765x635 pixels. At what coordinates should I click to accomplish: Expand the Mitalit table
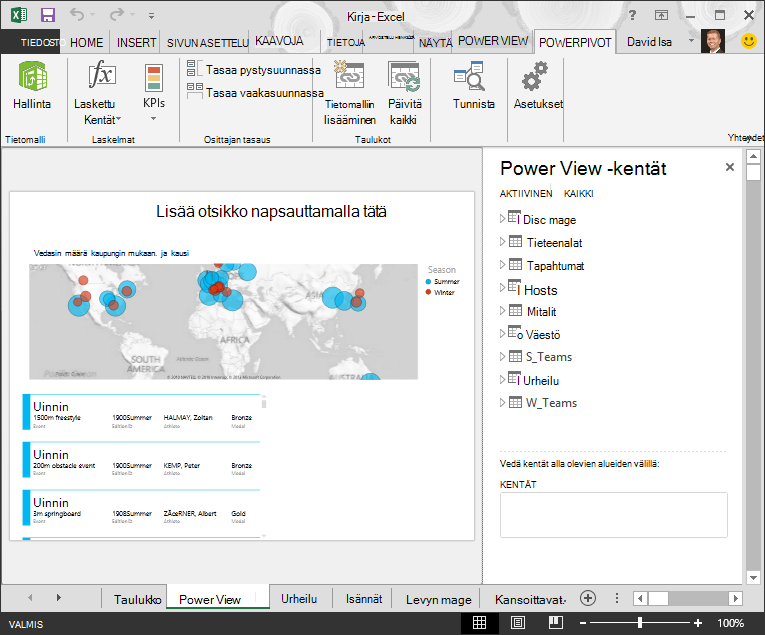pos(503,310)
